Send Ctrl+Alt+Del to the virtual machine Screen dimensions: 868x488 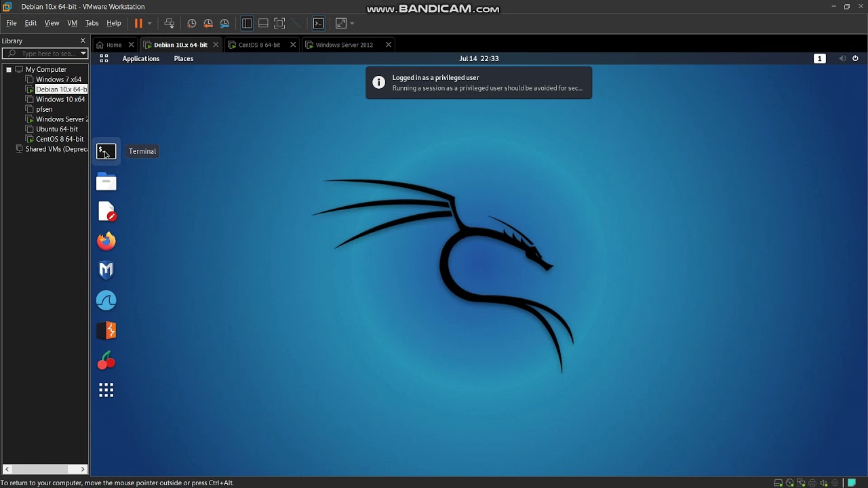pos(170,23)
